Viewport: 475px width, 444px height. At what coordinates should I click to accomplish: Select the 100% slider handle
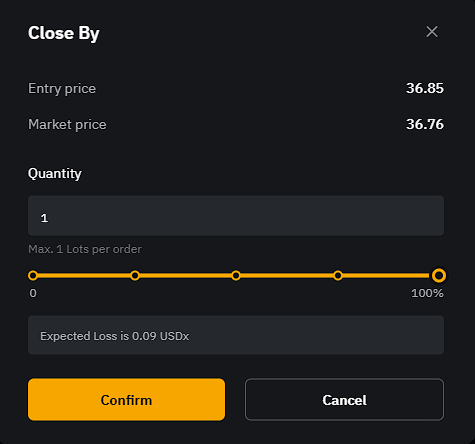coord(439,276)
